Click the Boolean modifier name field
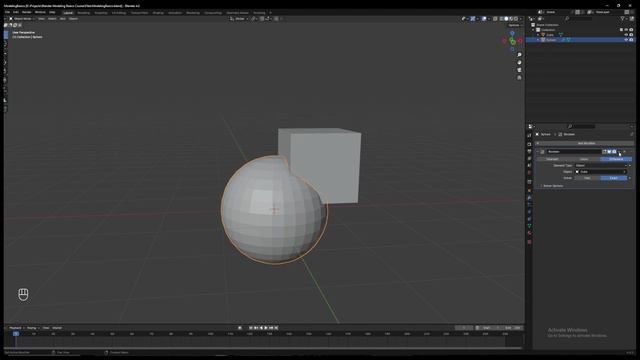The width and height of the screenshot is (640, 360). coord(573,152)
